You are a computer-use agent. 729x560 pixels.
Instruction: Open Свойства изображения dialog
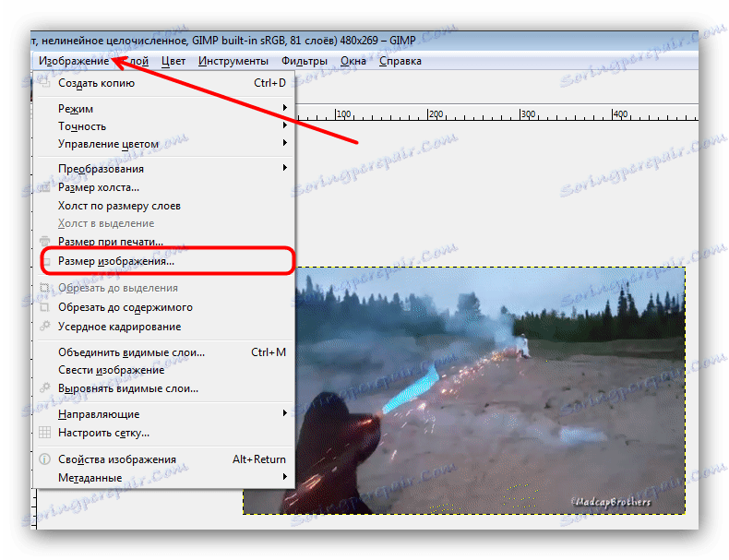pos(163,459)
